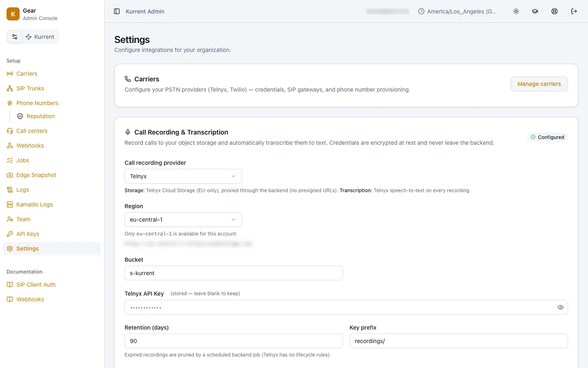Reveal the Telnyx API Key with eye icon
The height and width of the screenshot is (368, 588).
click(561, 307)
